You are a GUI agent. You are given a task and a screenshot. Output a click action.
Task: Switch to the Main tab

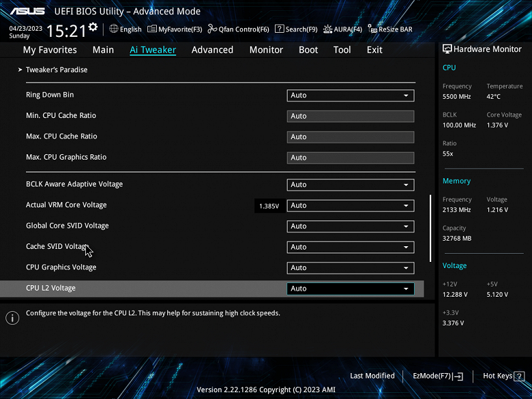coord(103,50)
